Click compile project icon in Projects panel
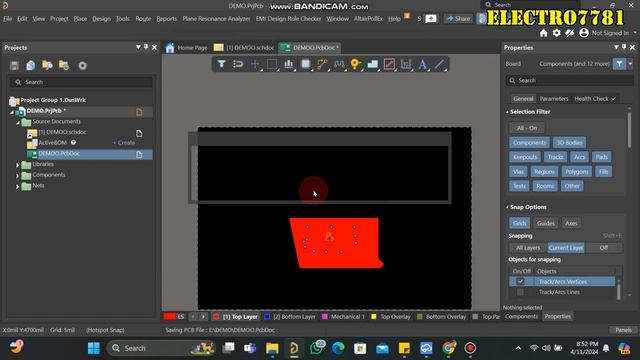 point(31,65)
